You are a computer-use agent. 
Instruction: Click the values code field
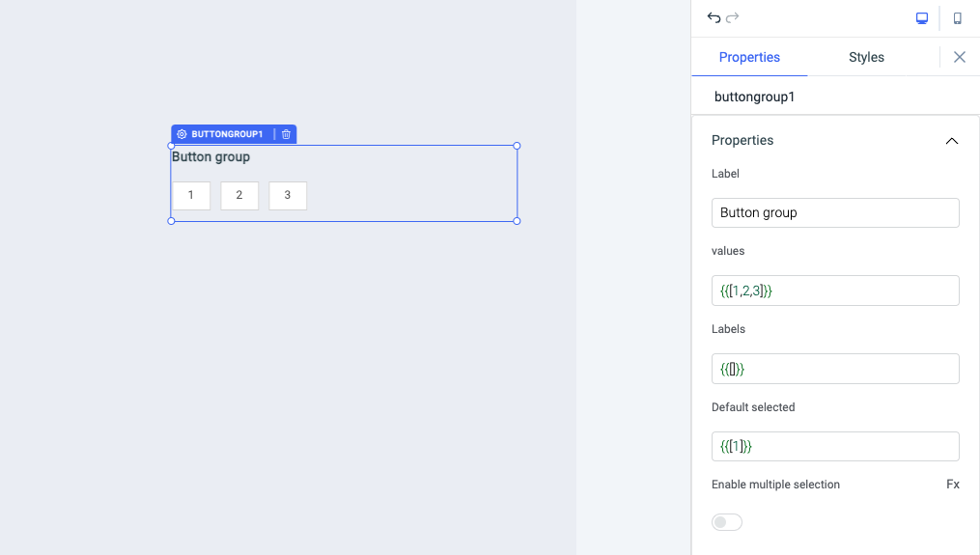pyautogui.click(x=835, y=291)
